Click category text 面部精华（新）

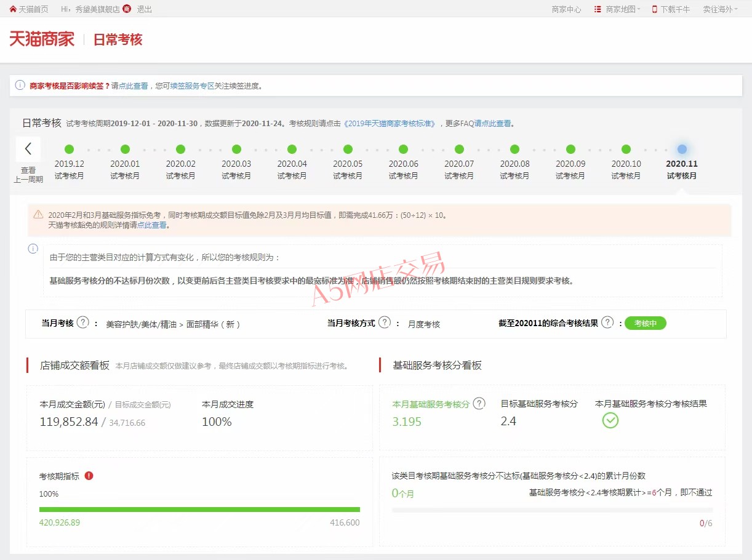pyautogui.click(x=214, y=324)
